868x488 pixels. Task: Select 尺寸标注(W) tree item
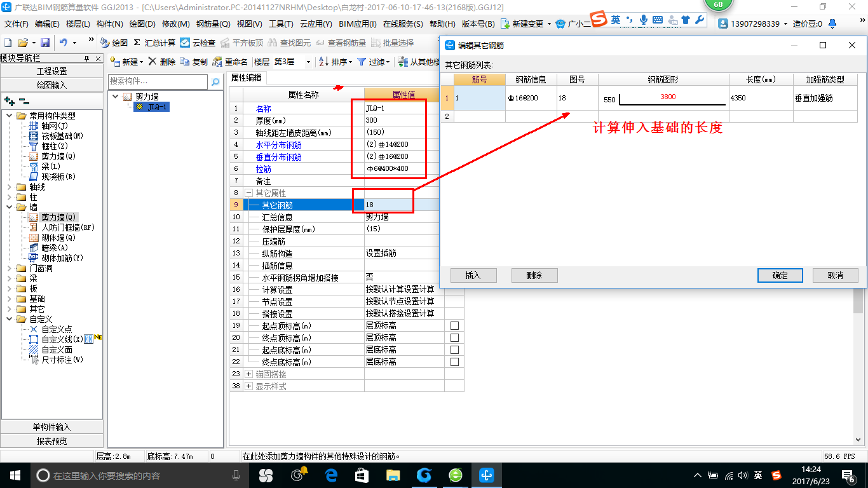[56, 360]
